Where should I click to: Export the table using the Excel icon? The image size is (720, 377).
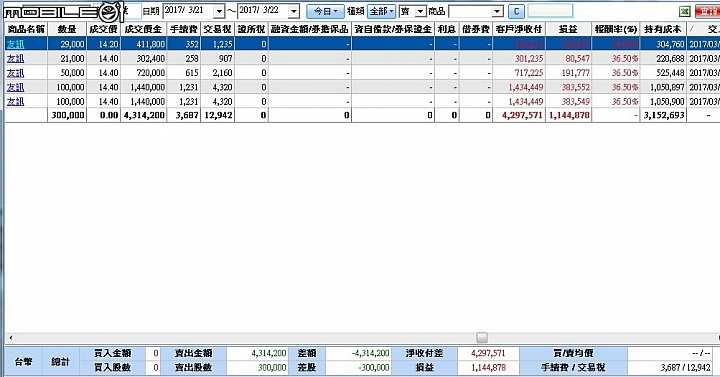point(685,11)
